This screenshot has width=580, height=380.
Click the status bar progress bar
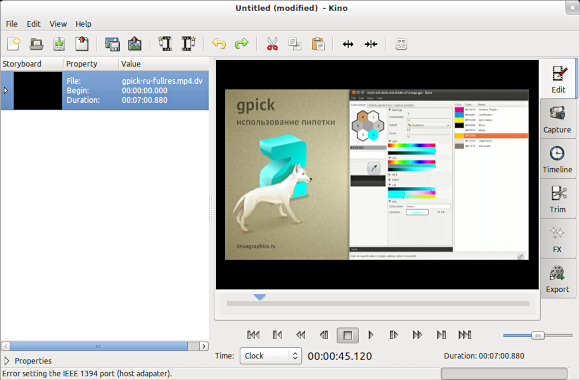(504, 373)
